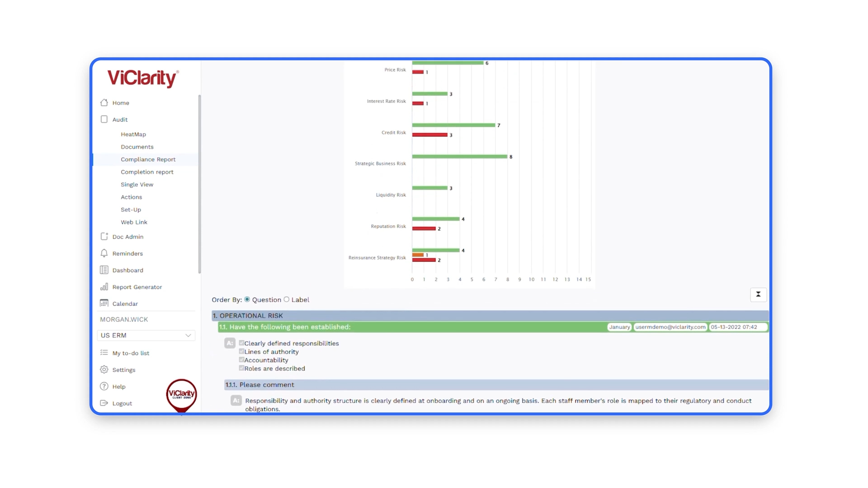Screen dimensions: 868x488
Task: Click the Calendar grid icon
Action: pyautogui.click(x=104, y=303)
